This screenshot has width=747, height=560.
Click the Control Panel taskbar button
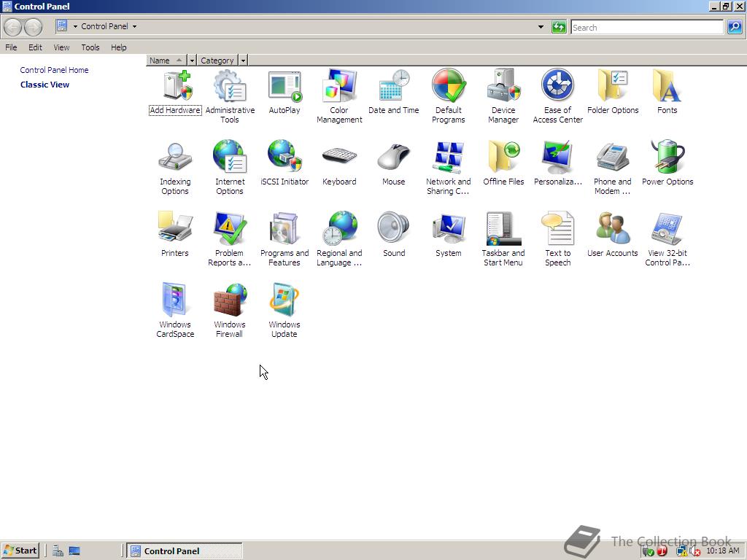coord(185,551)
